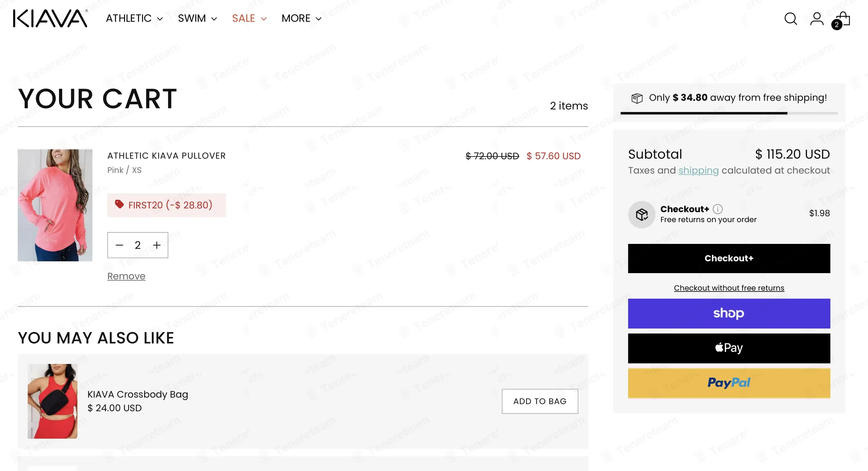868x471 pixels.
Task: Expand the SWIM menu
Action: [198, 18]
